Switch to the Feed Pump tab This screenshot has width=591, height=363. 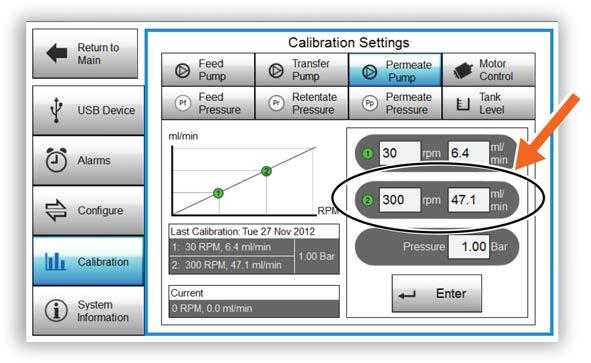click(x=208, y=70)
